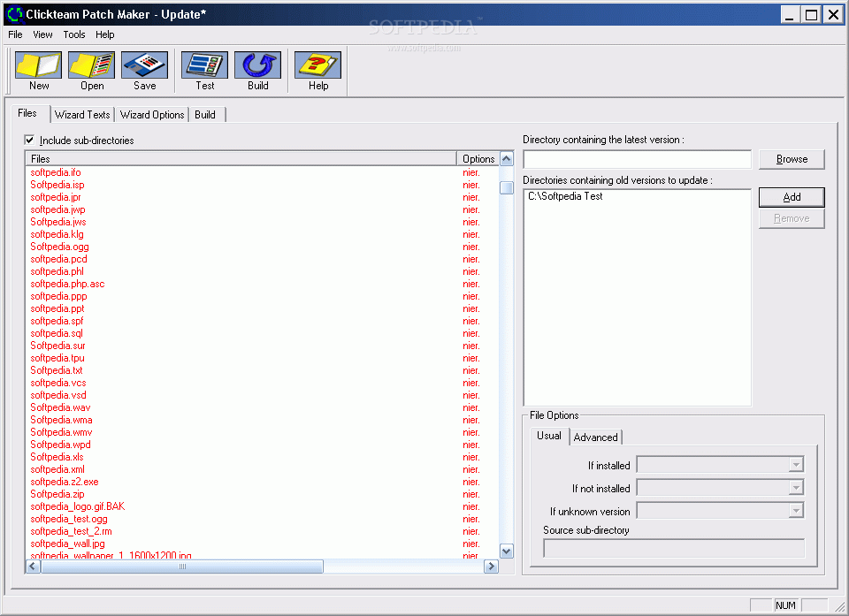Screen dimensions: 849x616
Task: Select Softpedia.jws in the file list
Action: (x=58, y=222)
